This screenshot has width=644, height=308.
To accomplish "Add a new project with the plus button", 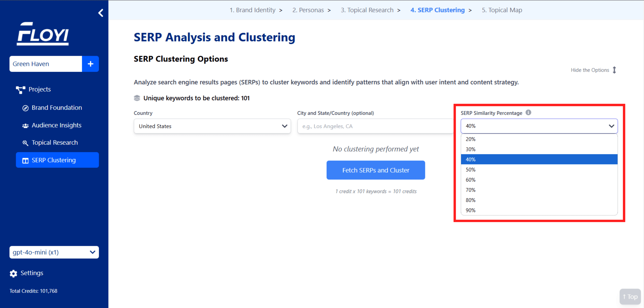I will coord(90,64).
